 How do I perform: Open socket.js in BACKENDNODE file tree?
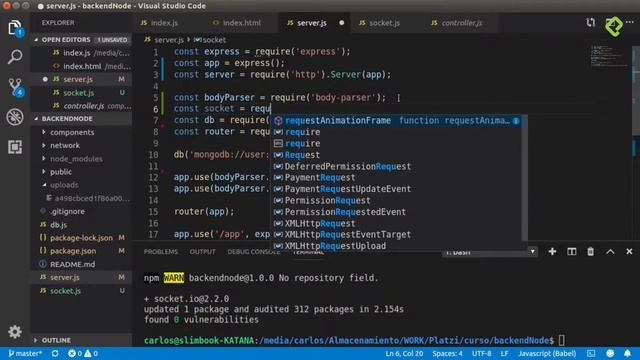pyautogui.click(x=65, y=291)
